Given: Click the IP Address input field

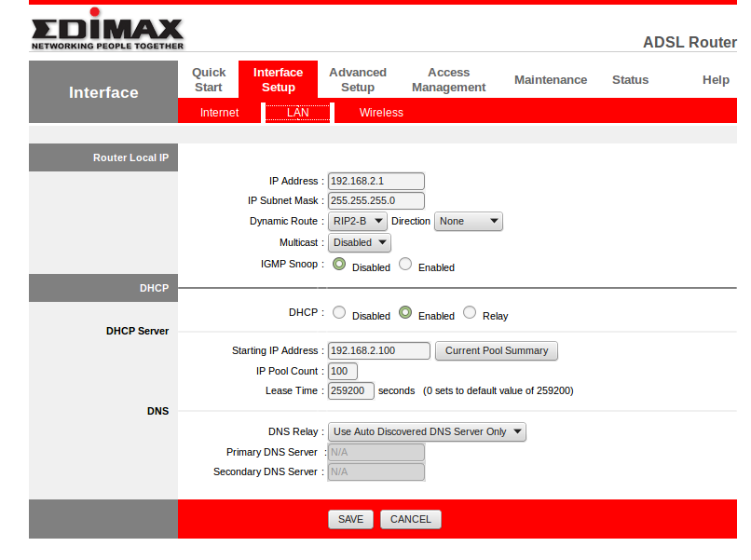Looking at the screenshot, I should [x=375, y=181].
